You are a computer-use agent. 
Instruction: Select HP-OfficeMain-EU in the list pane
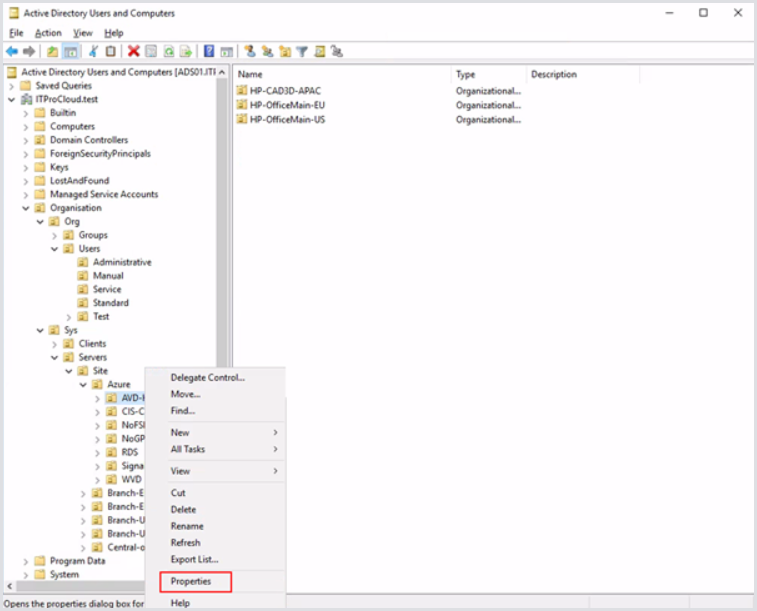point(287,105)
